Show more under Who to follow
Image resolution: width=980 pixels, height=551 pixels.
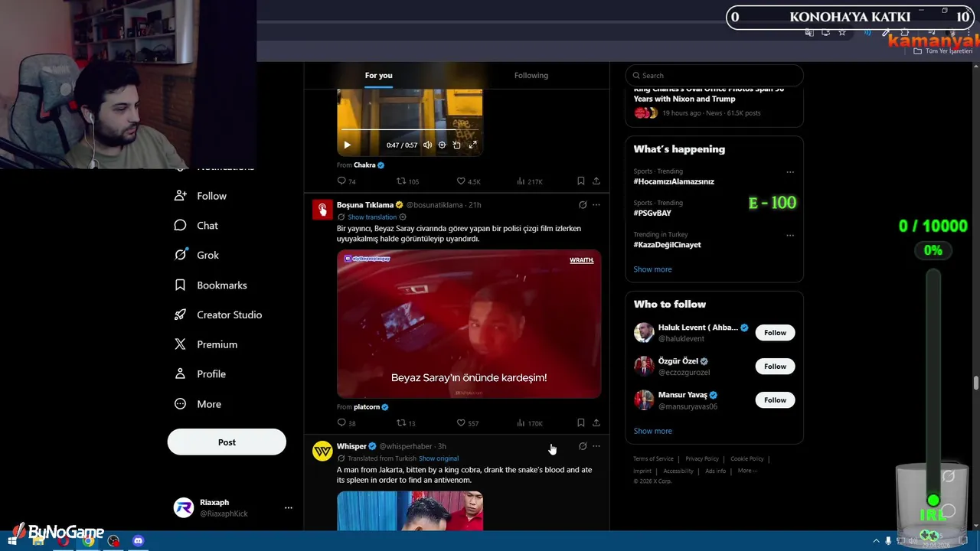[x=652, y=431]
